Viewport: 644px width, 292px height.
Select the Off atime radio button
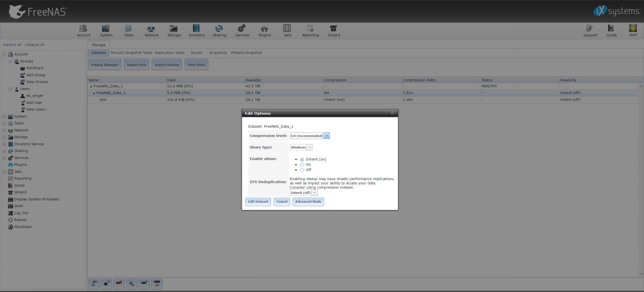pos(302,170)
